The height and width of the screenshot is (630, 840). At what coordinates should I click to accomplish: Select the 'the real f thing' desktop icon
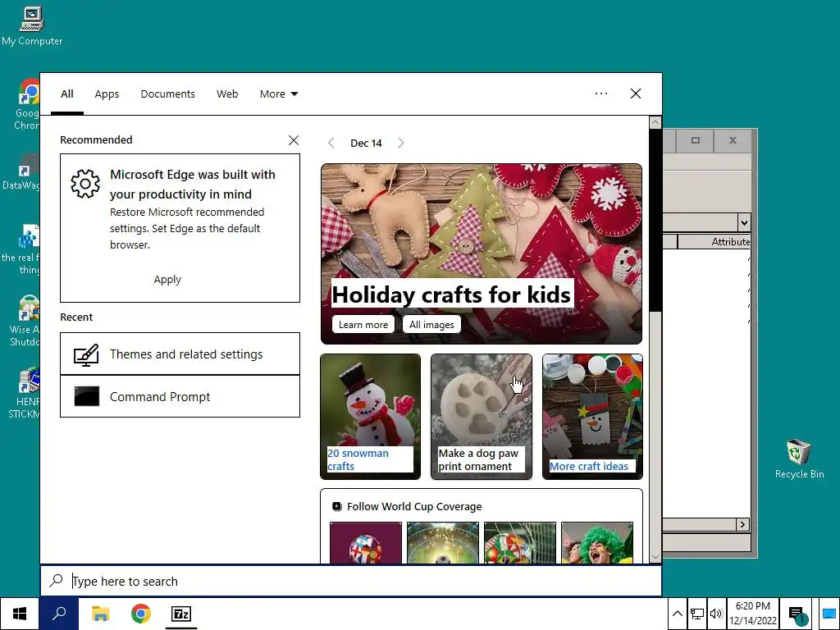click(x=21, y=249)
